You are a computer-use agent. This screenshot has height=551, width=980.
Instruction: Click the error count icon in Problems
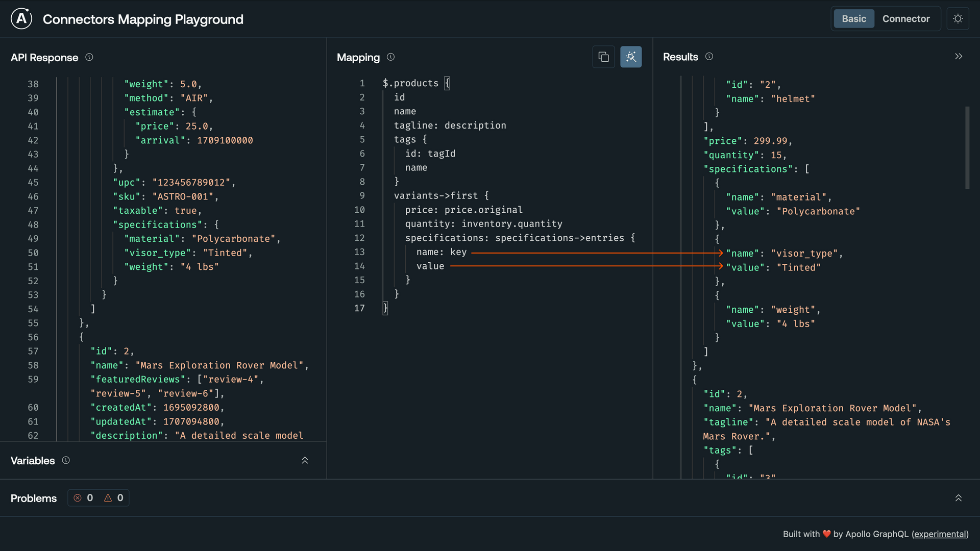[x=78, y=498]
